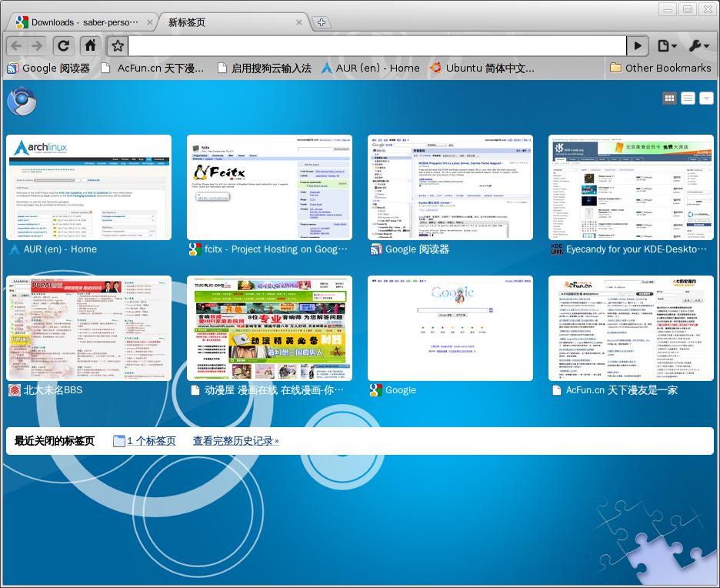The height and width of the screenshot is (588, 720).
Task: Click the 最近关闭的标签页 heading
Action: click(54, 441)
